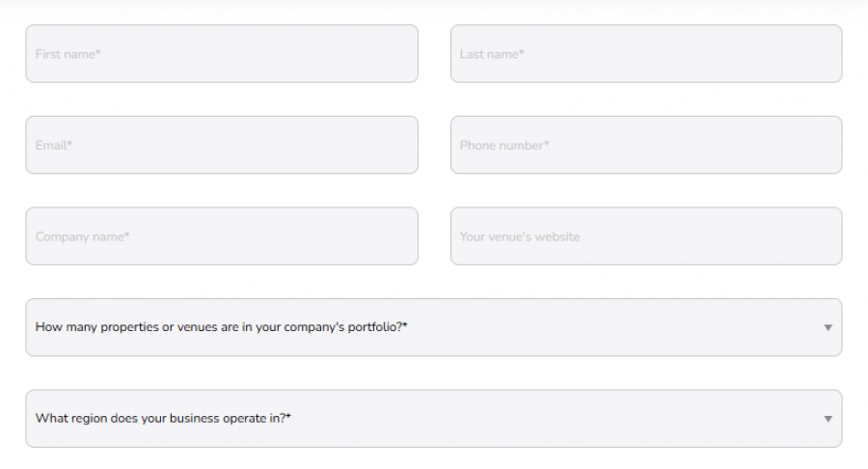The width and height of the screenshot is (868, 469).
Task: Select the Email input field
Action: pyautogui.click(x=222, y=146)
